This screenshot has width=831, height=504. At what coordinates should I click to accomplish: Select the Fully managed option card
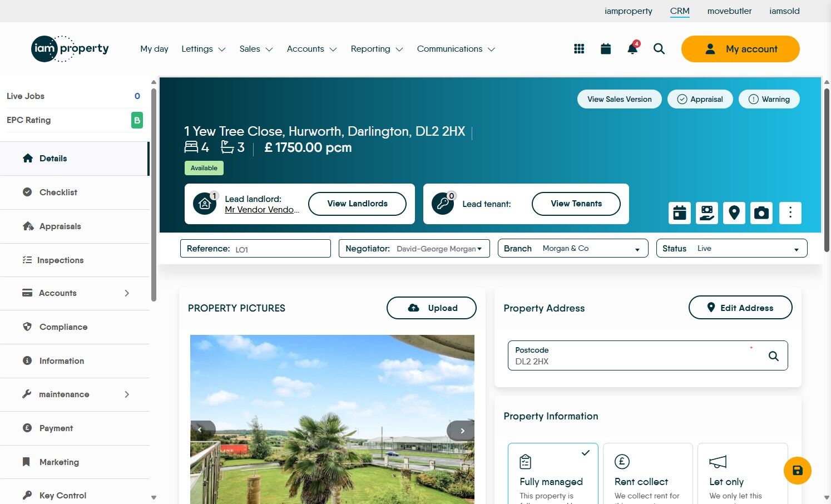click(553, 473)
